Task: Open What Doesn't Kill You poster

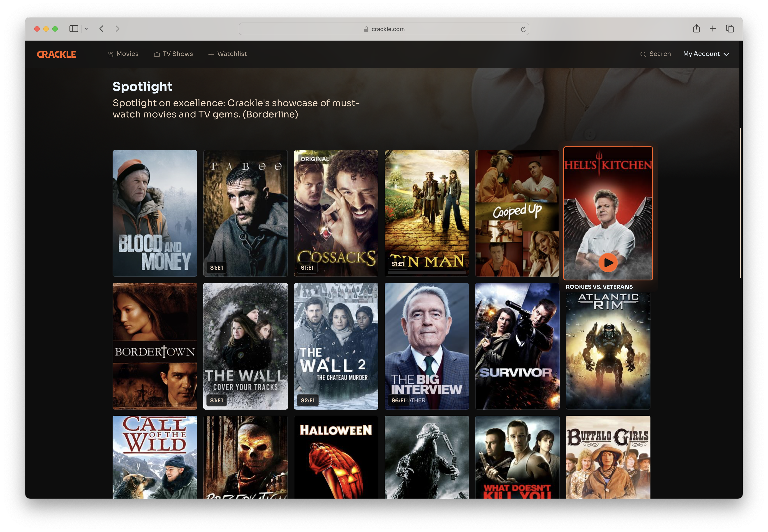Action: (517, 457)
